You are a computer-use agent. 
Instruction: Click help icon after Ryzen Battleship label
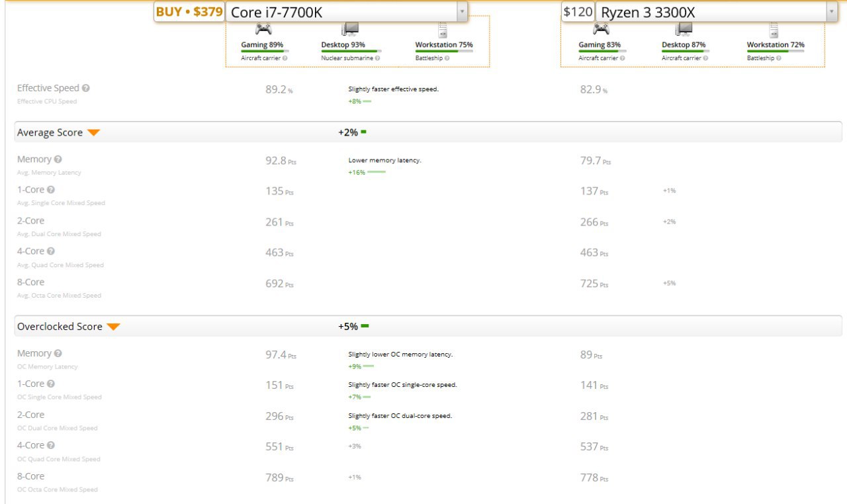[x=780, y=58]
